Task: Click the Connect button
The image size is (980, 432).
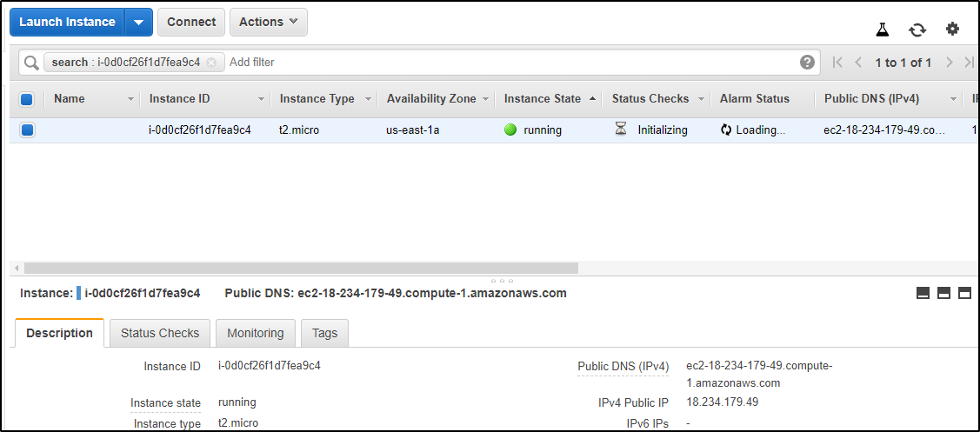Action: click(x=191, y=23)
